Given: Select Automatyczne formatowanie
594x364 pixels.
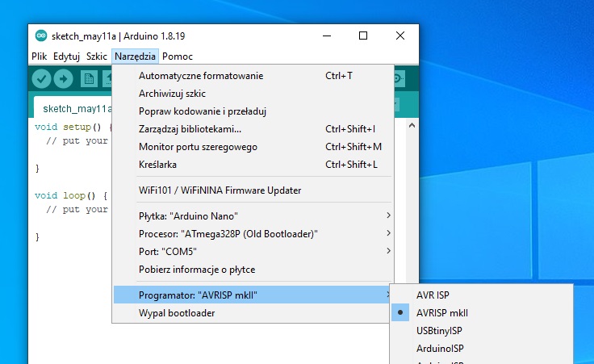Looking at the screenshot, I should tap(253, 76).
